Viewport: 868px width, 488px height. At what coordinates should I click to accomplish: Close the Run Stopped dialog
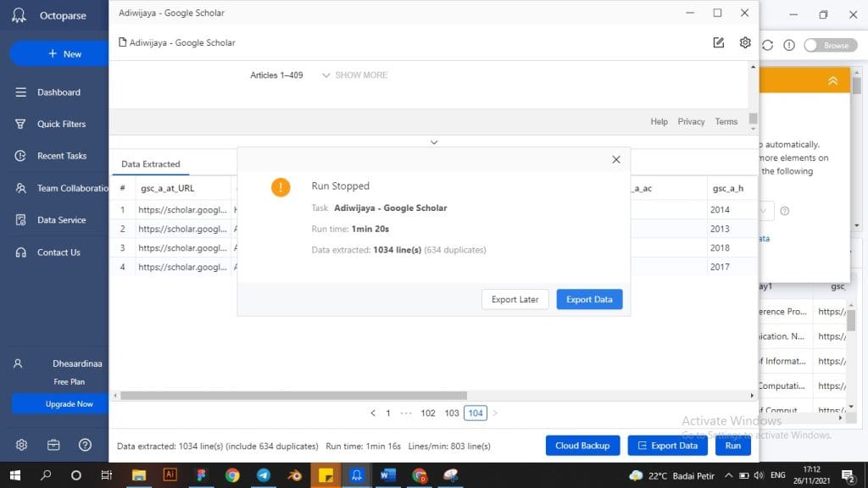(x=616, y=159)
